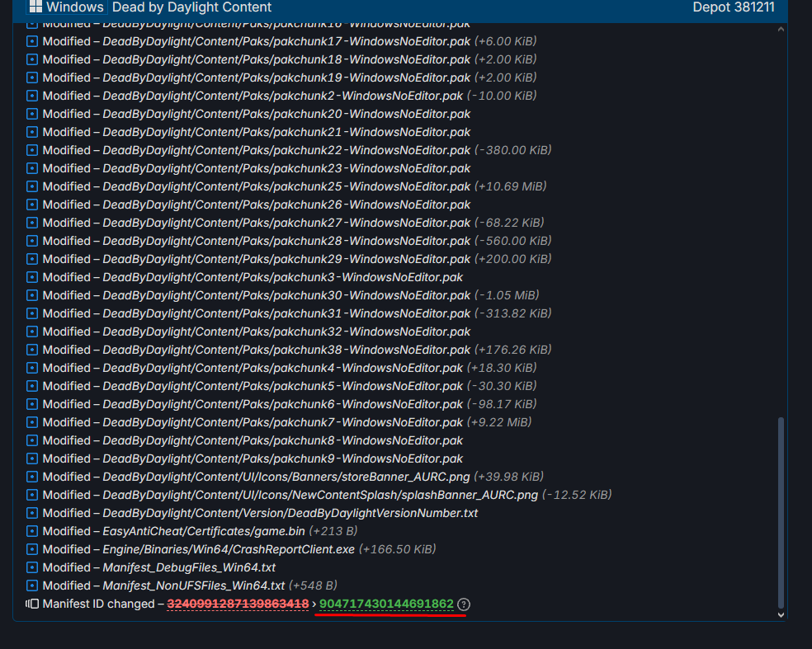Click the (-68.22 KiB) size change value
Image resolution: width=812 pixels, height=649 pixels.
510,223
